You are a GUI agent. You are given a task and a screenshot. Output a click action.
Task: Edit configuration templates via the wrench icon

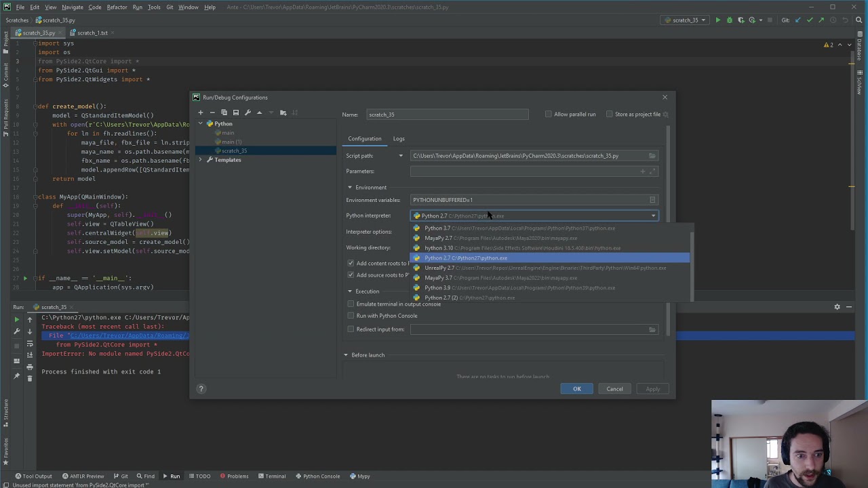click(x=248, y=113)
